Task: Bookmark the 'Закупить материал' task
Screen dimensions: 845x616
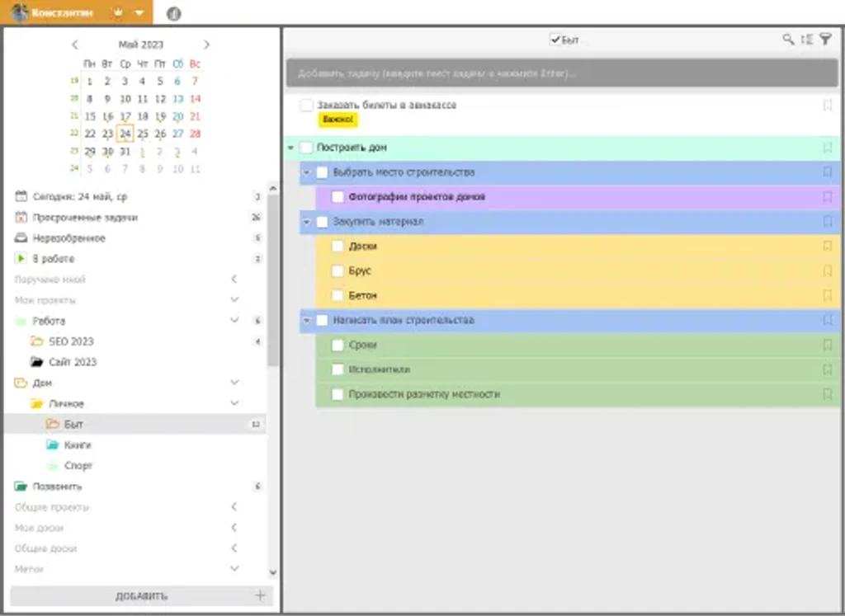Action: click(828, 221)
